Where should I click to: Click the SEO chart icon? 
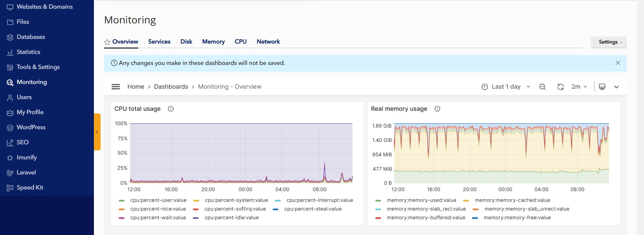tap(10, 143)
